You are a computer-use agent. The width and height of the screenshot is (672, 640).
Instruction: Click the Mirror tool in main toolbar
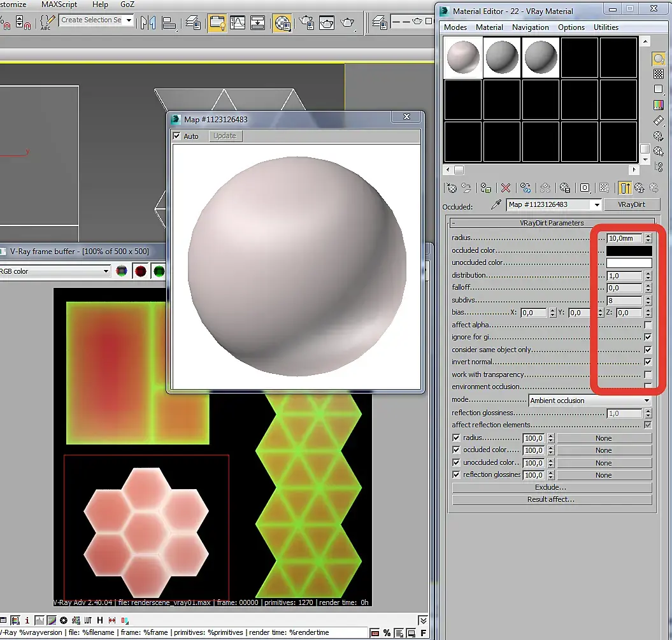click(x=148, y=23)
